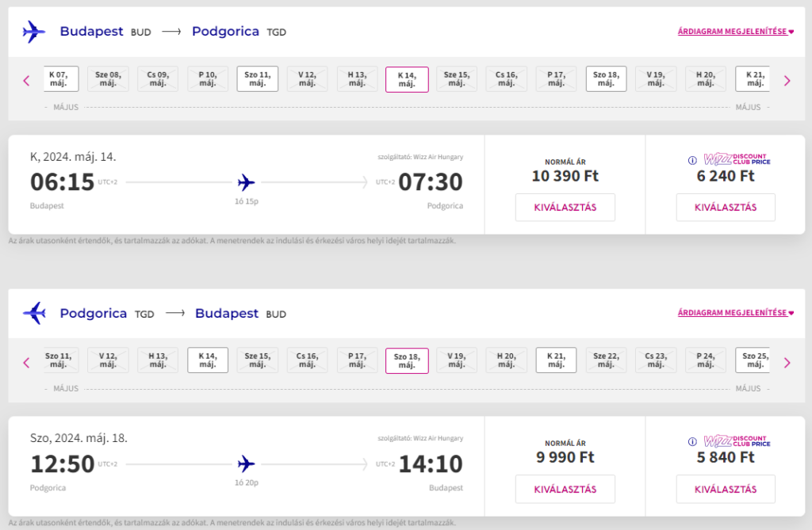
Task: Choose discount club 6 240 Ft Kiválasztás button
Action: coord(726,208)
